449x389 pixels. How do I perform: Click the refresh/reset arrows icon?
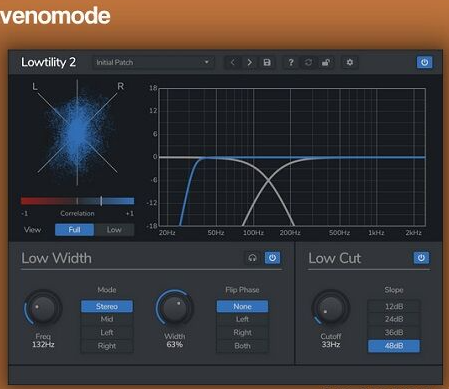pos(308,62)
